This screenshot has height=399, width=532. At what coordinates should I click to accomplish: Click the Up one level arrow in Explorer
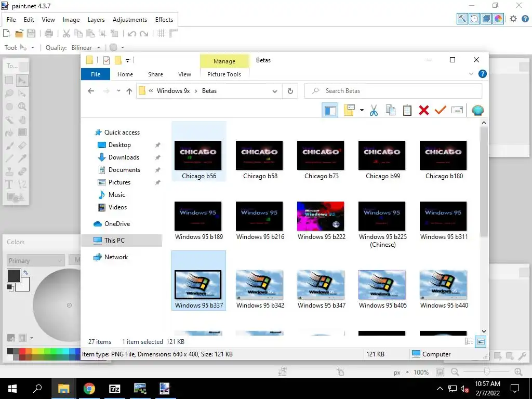pyautogui.click(x=129, y=91)
